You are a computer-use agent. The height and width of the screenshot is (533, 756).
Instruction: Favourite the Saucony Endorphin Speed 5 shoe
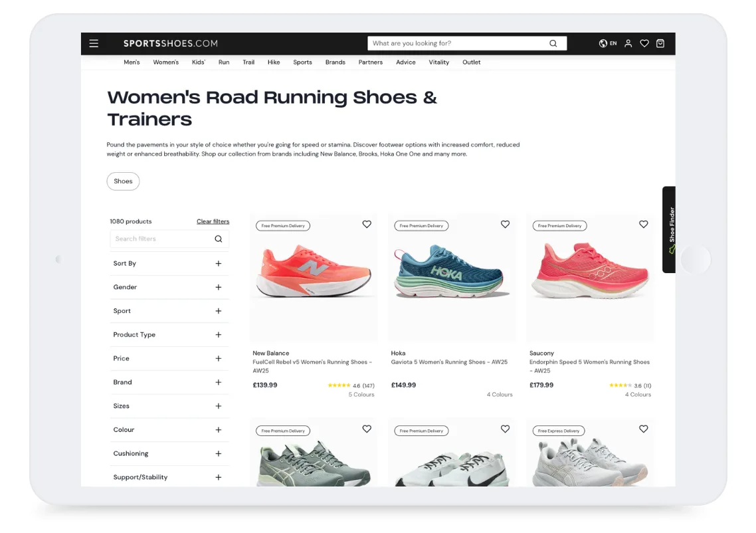click(x=644, y=224)
